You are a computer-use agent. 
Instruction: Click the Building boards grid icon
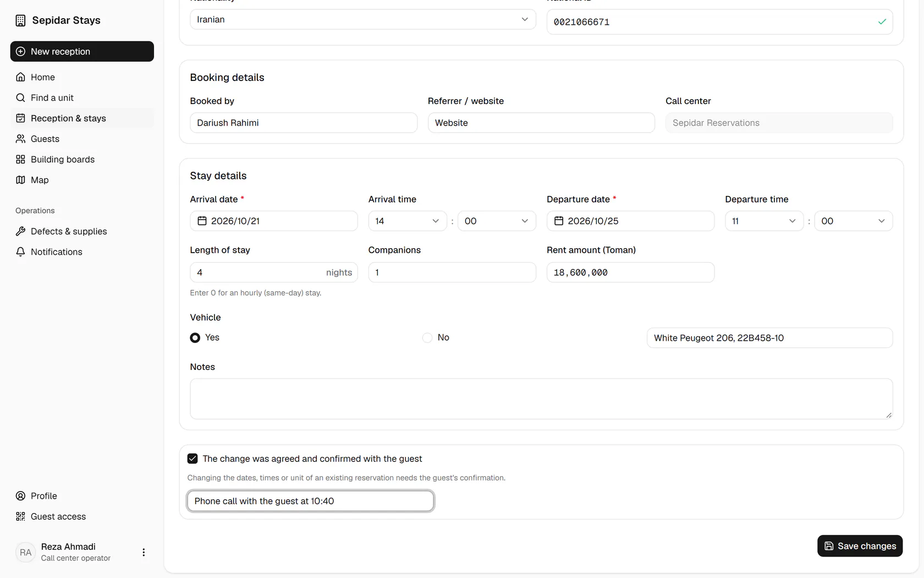tap(20, 159)
